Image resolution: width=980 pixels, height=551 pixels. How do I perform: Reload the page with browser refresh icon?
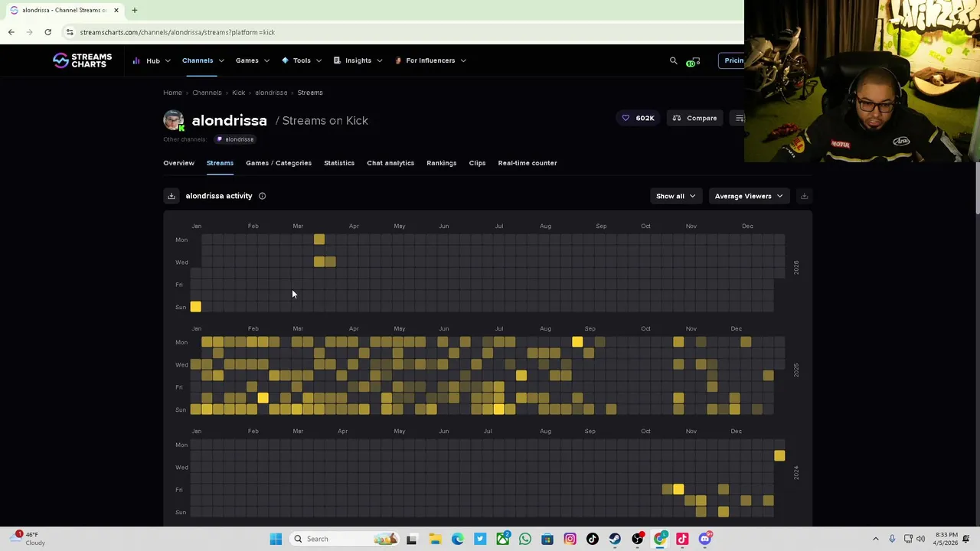click(47, 32)
